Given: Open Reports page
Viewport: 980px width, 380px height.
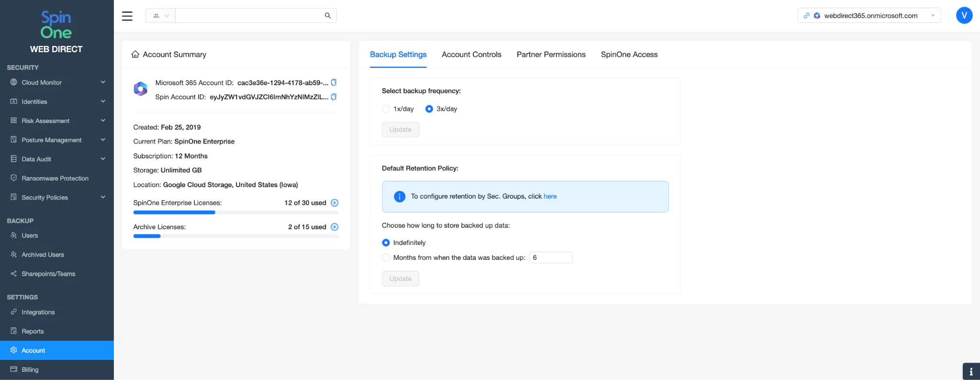Looking at the screenshot, I should click(57, 331).
